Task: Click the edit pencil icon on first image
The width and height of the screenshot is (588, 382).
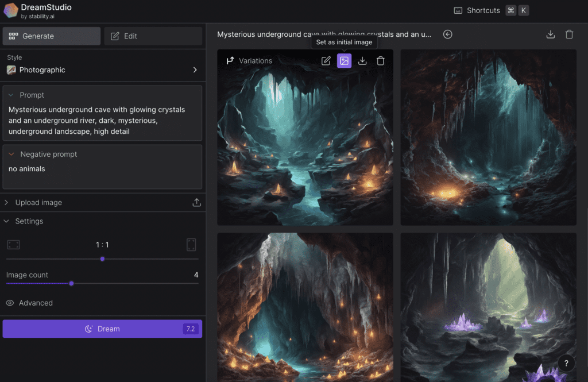Action: [326, 61]
